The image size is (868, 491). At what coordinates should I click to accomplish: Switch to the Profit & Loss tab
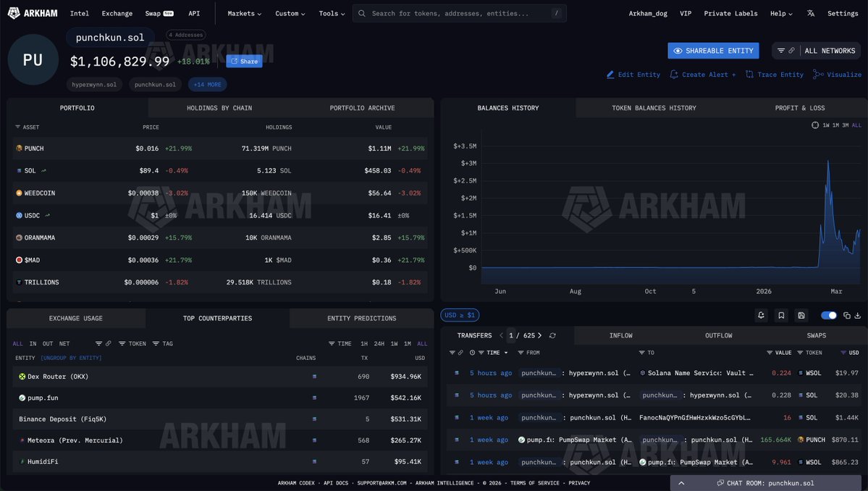point(799,108)
